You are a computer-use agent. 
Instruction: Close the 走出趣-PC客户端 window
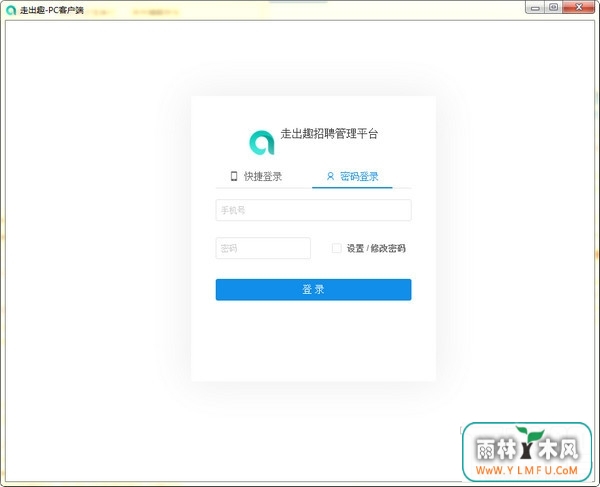click(x=579, y=7)
